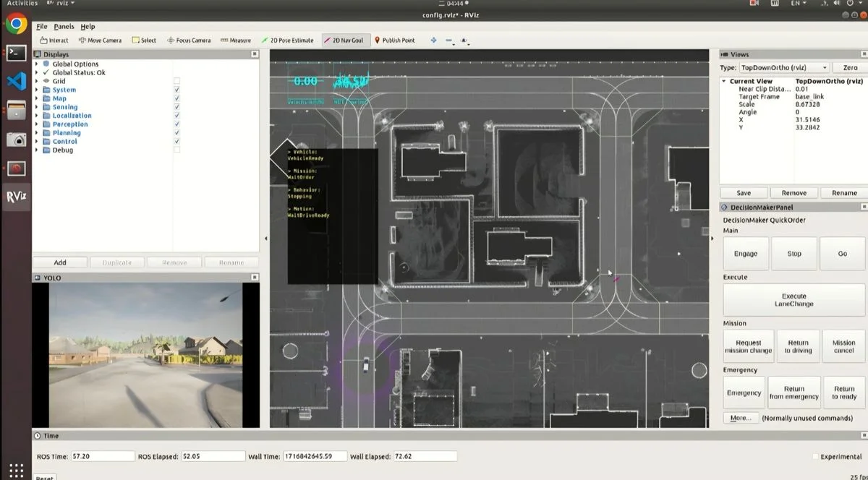Image resolution: width=868 pixels, height=480 pixels.
Task: Expand the Map display group
Action: pos(37,99)
